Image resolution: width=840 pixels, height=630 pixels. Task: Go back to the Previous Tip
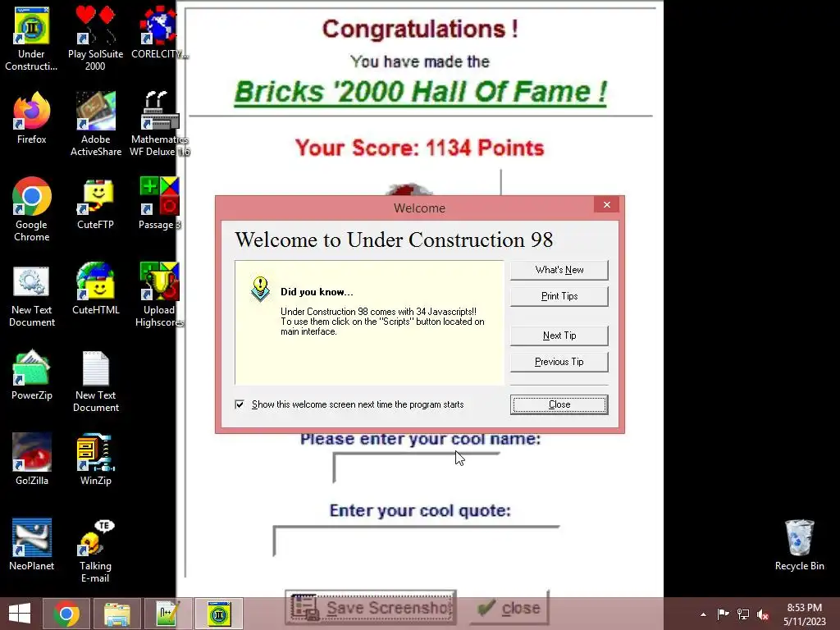(x=559, y=362)
